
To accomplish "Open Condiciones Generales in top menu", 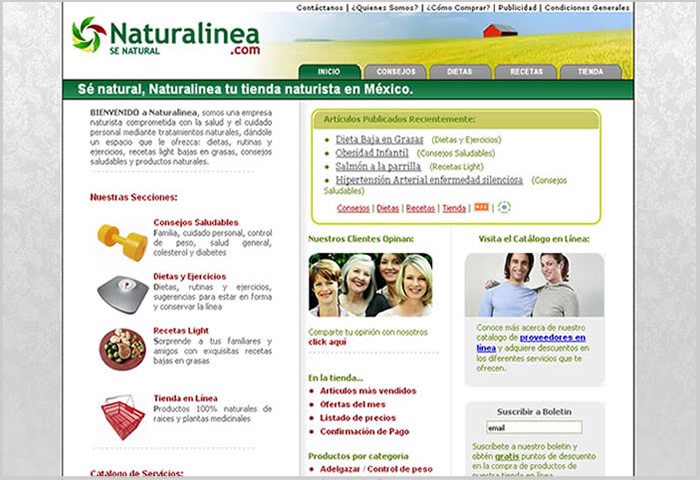I will (587, 8).
